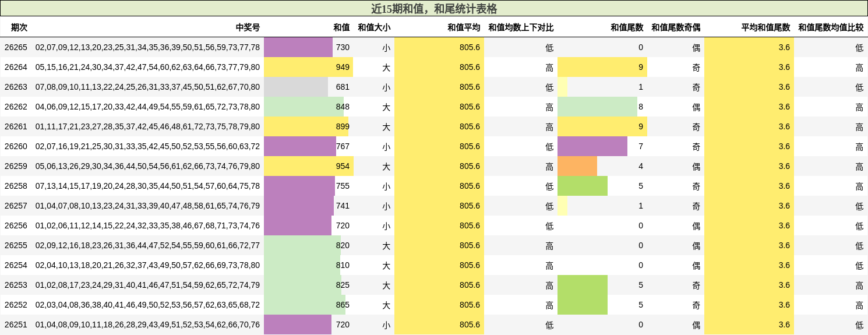Click 小 size cell in row 26257

(x=386, y=206)
